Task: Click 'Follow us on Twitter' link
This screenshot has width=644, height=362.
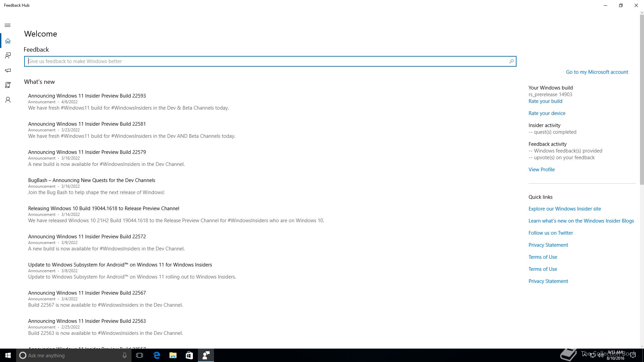Action: coord(550,233)
